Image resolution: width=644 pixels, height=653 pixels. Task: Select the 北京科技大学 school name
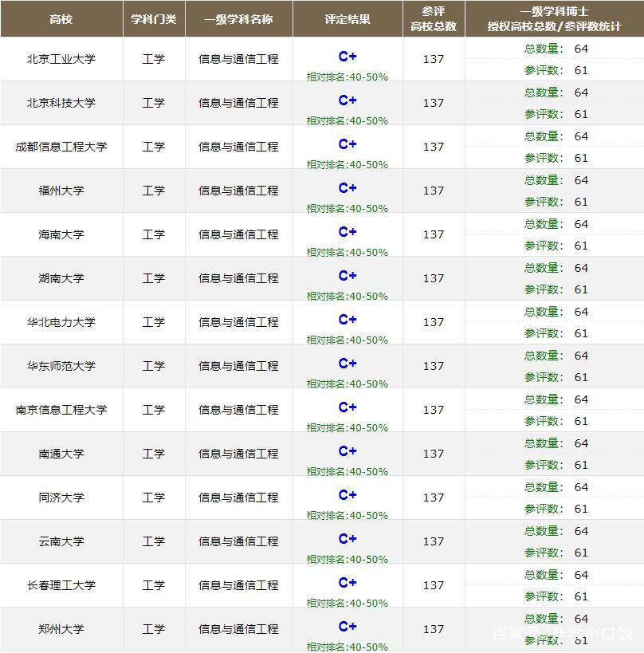pyautogui.click(x=61, y=103)
